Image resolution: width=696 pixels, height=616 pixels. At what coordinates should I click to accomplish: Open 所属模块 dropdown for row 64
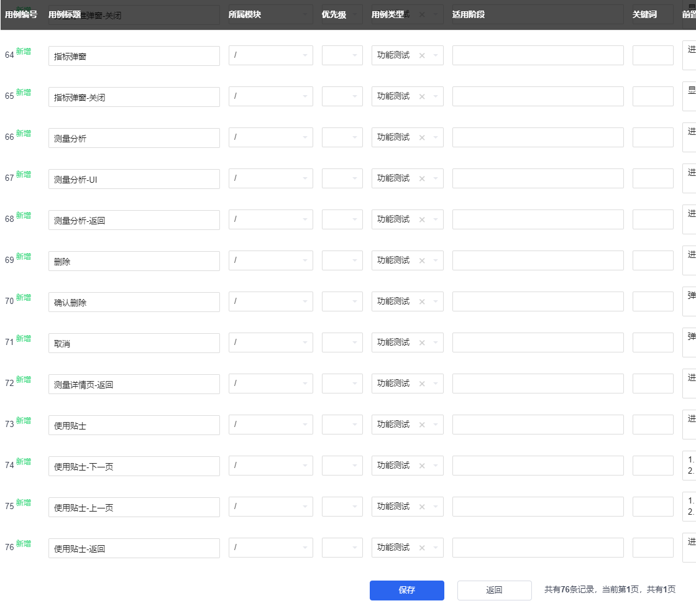click(271, 55)
